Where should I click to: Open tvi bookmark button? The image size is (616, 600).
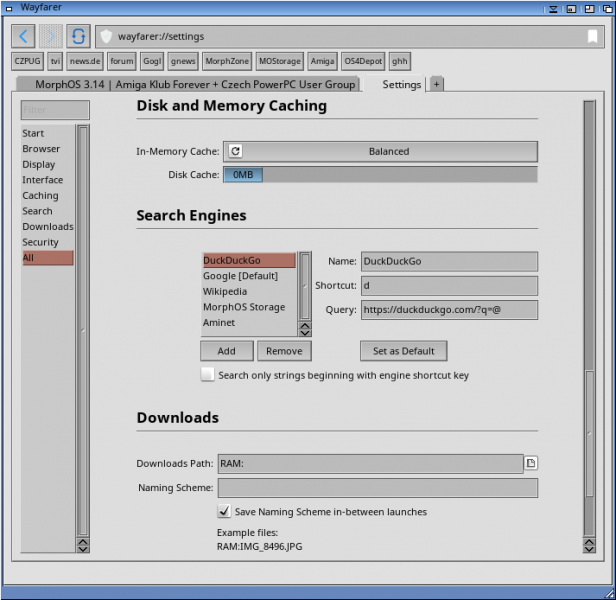click(55, 61)
